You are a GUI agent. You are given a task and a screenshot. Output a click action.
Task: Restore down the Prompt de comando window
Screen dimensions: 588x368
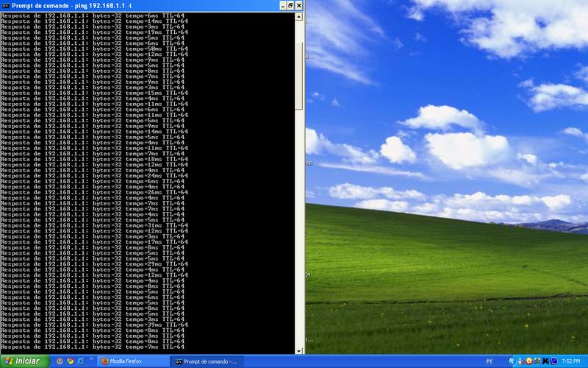tap(290, 6)
